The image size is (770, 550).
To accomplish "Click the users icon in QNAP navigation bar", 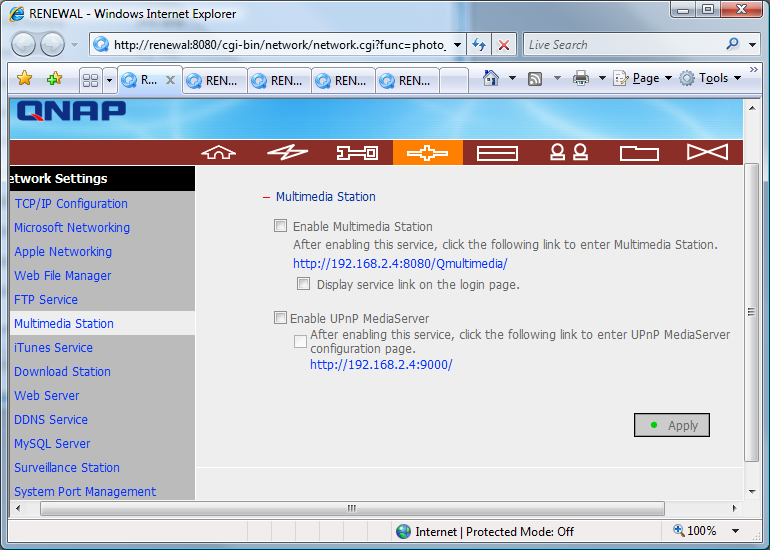I will 567,152.
